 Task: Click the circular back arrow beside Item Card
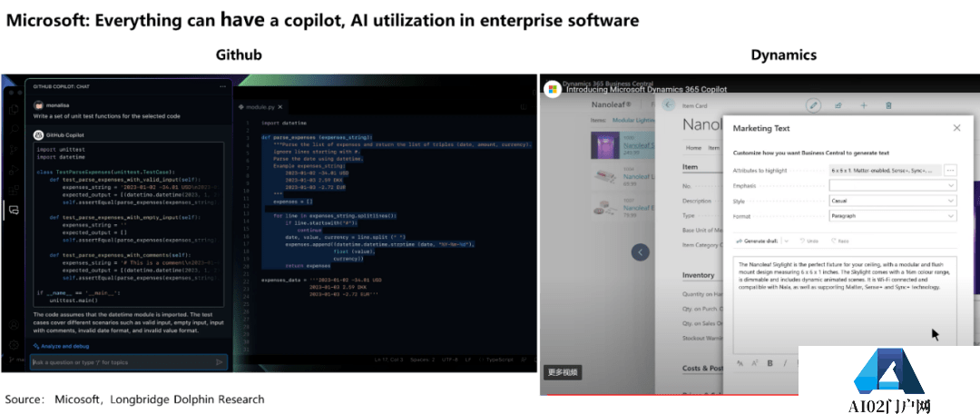pyautogui.click(x=669, y=105)
